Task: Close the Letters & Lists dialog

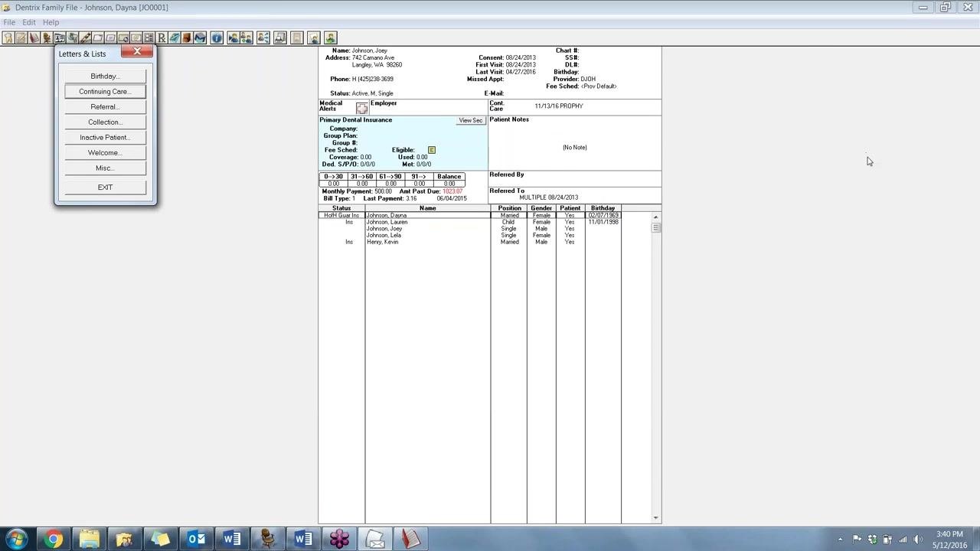Action: 137,51
